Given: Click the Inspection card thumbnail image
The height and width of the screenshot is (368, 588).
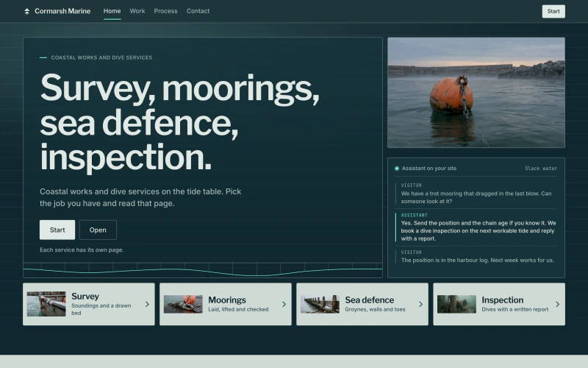Looking at the screenshot, I should pos(456,304).
